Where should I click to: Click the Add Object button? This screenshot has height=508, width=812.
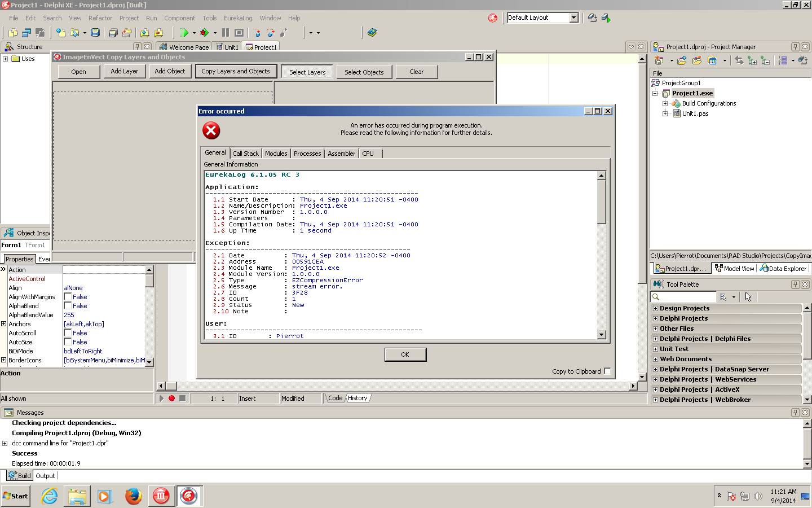click(170, 71)
